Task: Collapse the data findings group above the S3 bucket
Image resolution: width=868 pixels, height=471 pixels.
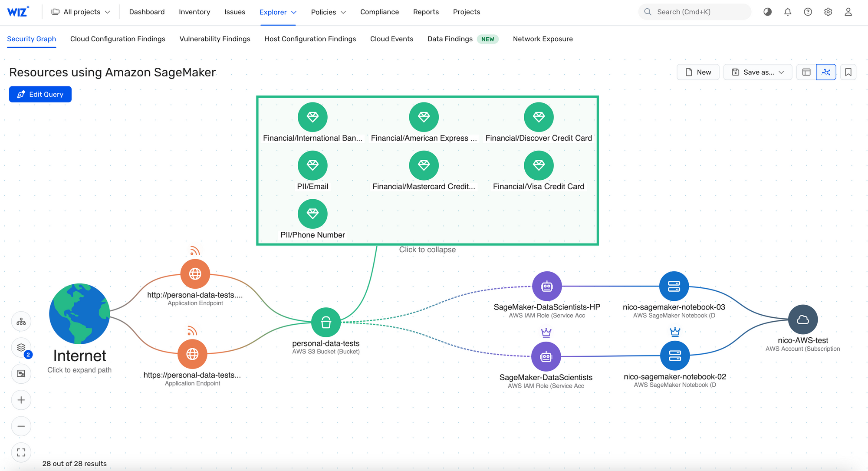Action: (x=427, y=249)
